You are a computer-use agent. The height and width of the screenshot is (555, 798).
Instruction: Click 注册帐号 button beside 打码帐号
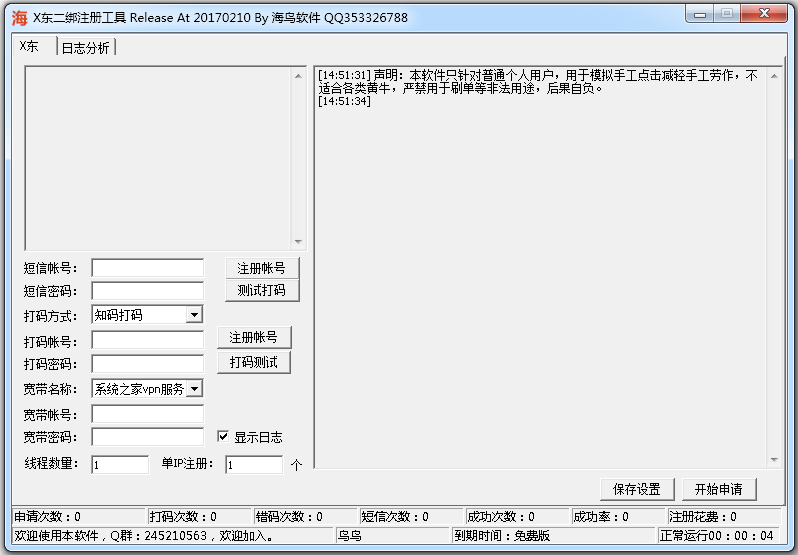click(254, 337)
